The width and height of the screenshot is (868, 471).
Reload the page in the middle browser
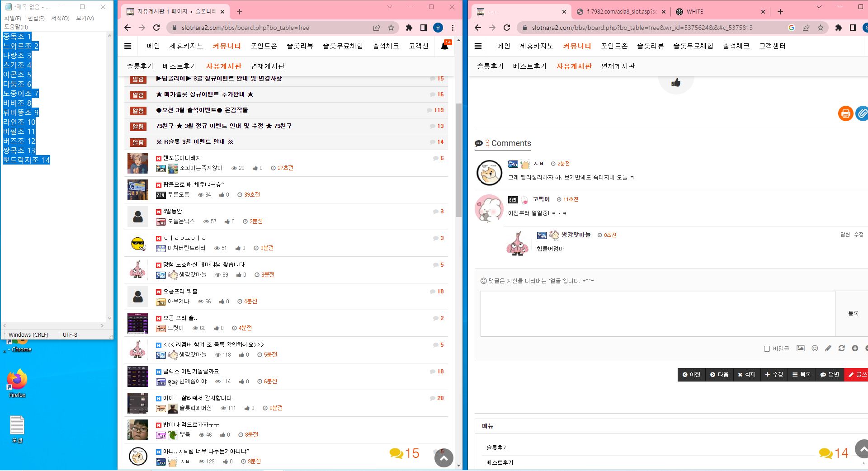pos(156,28)
